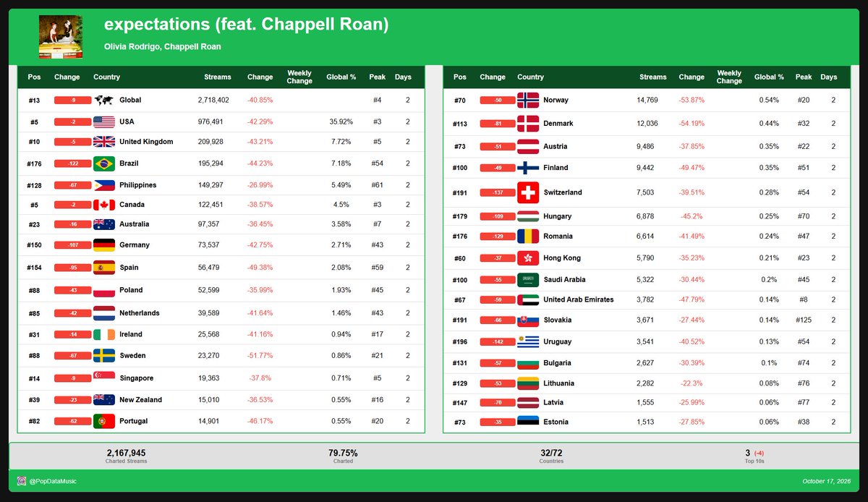Image resolution: width=868 pixels, height=502 pixels.
Task: Click the Canada flag icon
Action: coord(104,205)
